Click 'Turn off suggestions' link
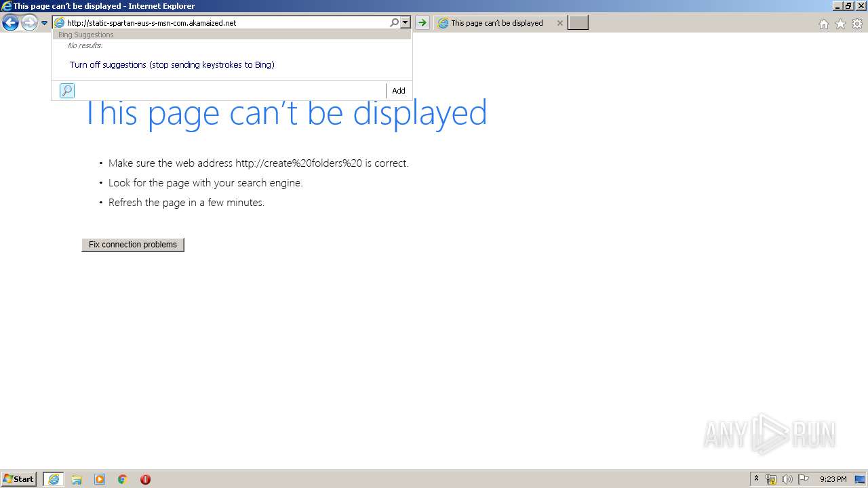This screenshot has width=868, height=488. tap(172, 65)
